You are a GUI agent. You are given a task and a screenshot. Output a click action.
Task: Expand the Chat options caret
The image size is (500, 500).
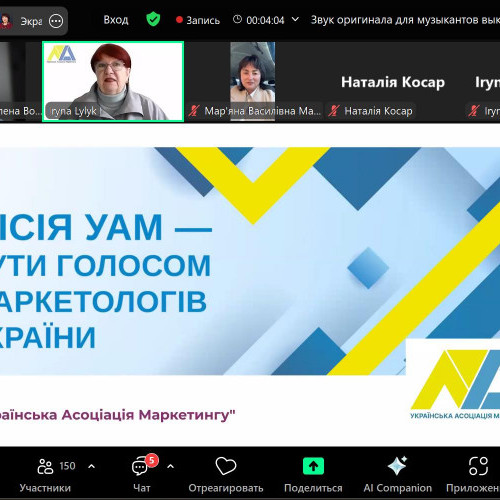pyautogui.click(x=170, y=466)
